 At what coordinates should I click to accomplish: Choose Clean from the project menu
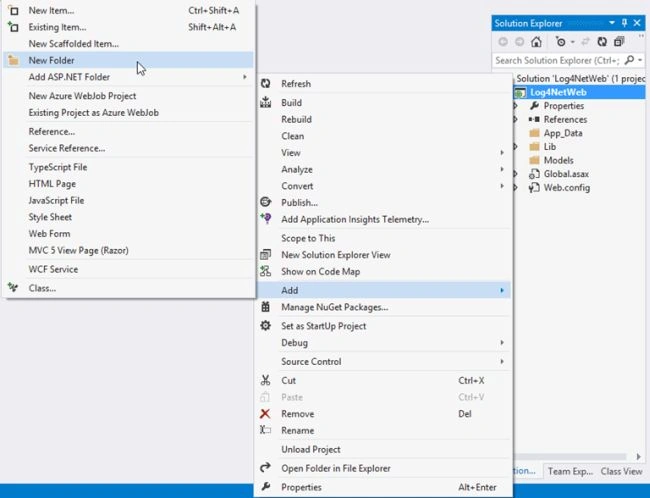tap(384, 136)
